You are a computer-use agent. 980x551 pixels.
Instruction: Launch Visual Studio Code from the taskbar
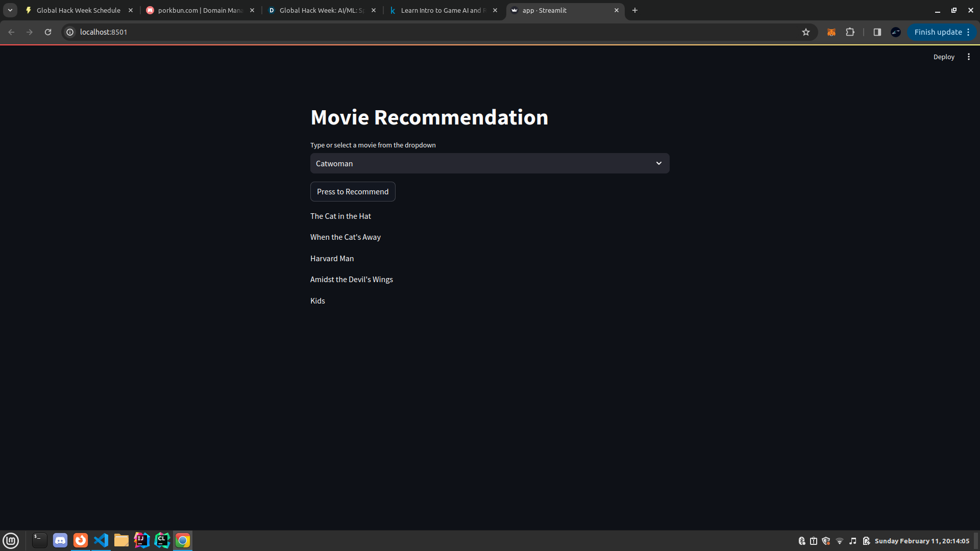pyautogui.click(x=101, y=540)
